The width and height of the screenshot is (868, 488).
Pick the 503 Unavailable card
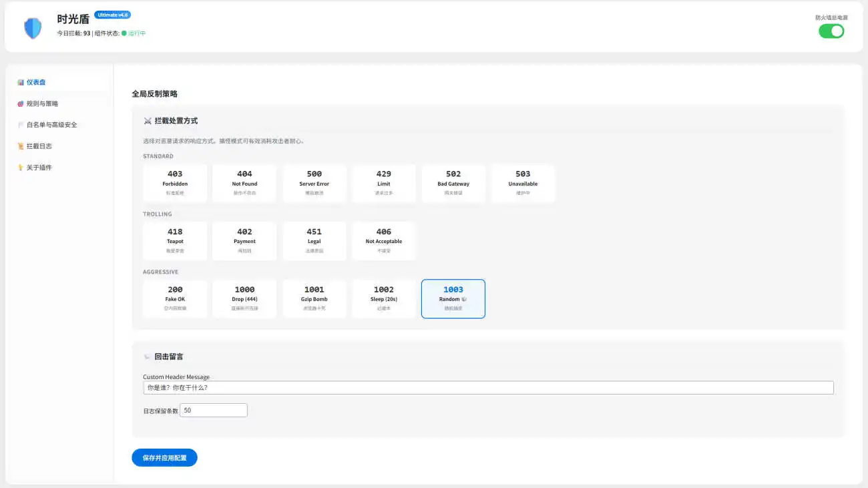click(523, 183)
